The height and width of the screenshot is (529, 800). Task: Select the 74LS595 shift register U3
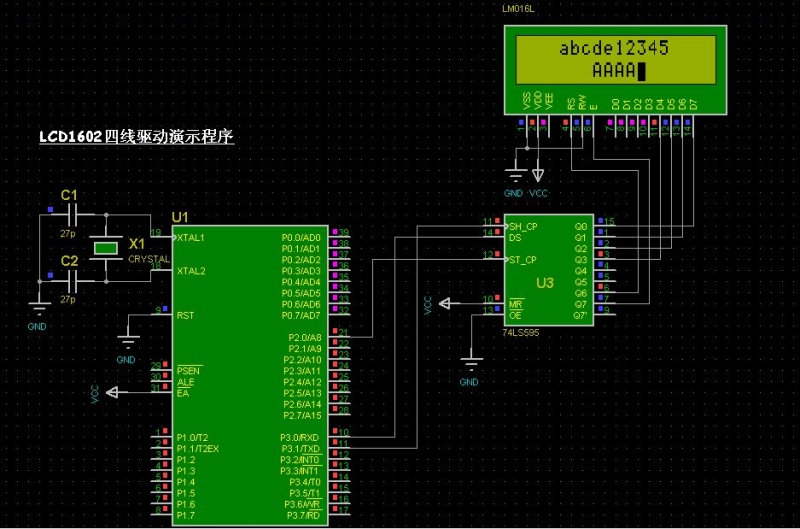coord(549,270)
